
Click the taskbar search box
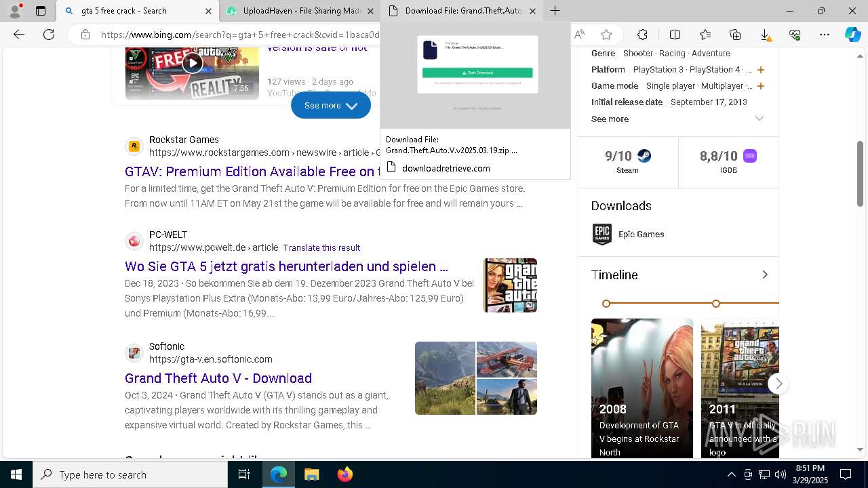point(130,474)
